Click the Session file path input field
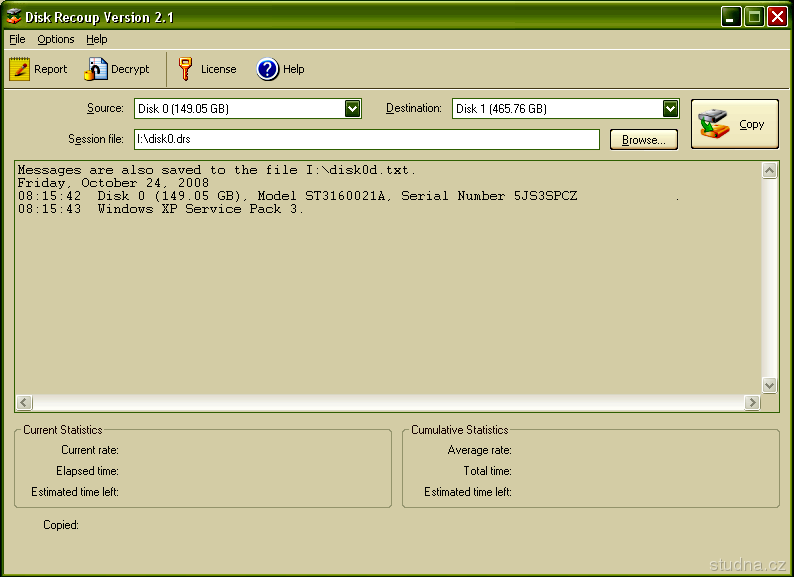 [367, 139]
